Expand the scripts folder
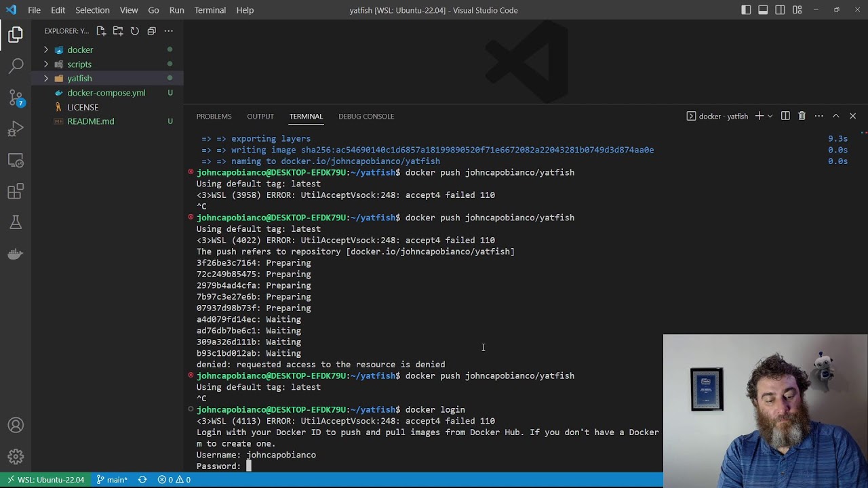This screenshot has width=868, height=488. pos(46,64)
